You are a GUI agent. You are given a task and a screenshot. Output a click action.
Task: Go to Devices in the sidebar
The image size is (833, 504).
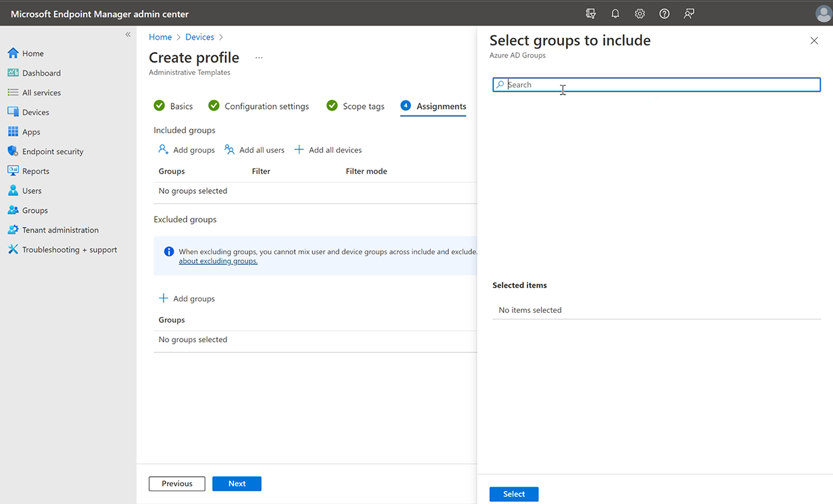(x=28, y=112)
